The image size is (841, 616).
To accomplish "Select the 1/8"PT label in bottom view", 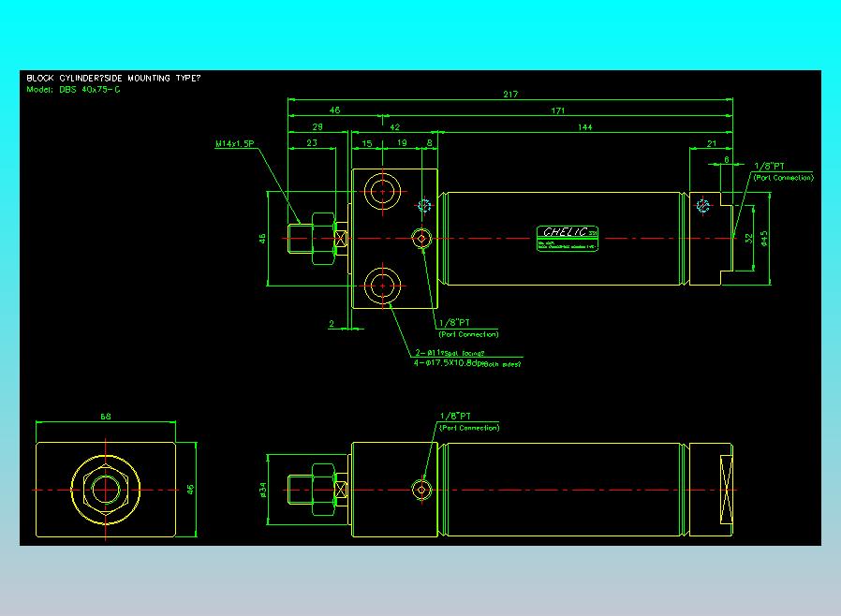I will (455, 416).
